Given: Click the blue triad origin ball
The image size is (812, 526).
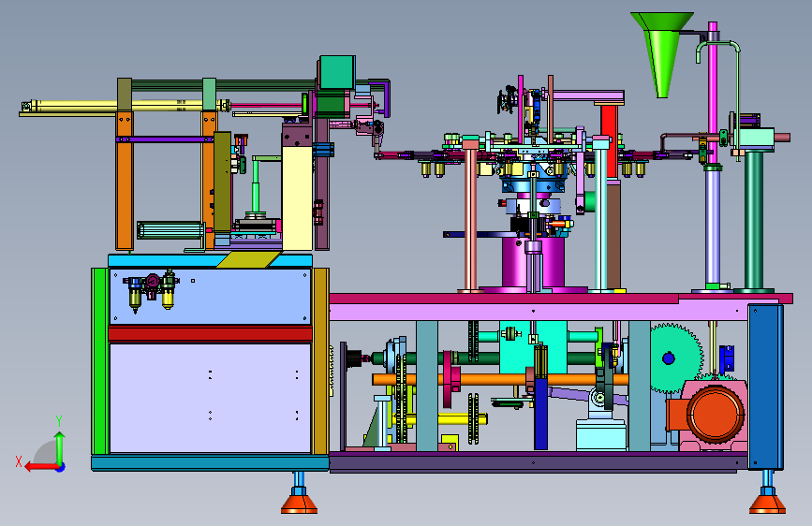Looking at the screenshot, I should pos(61,467).
